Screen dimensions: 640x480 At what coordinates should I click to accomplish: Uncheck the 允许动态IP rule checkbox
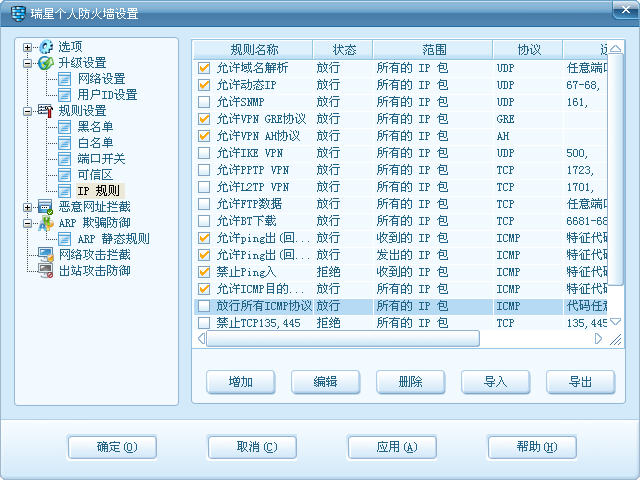[x=204, y=85]
